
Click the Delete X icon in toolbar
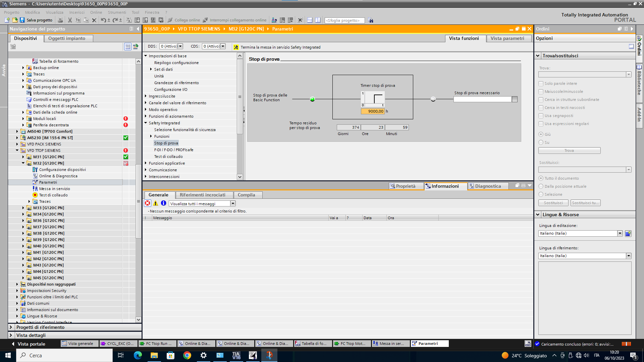[x=94, y=20]
